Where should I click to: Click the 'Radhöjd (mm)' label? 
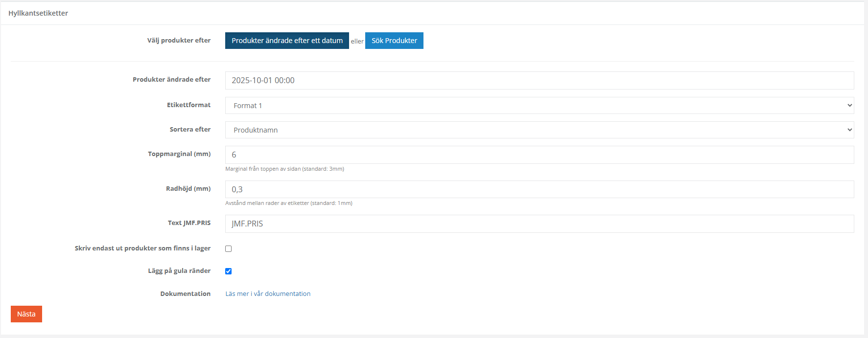[x=188, y=188]
